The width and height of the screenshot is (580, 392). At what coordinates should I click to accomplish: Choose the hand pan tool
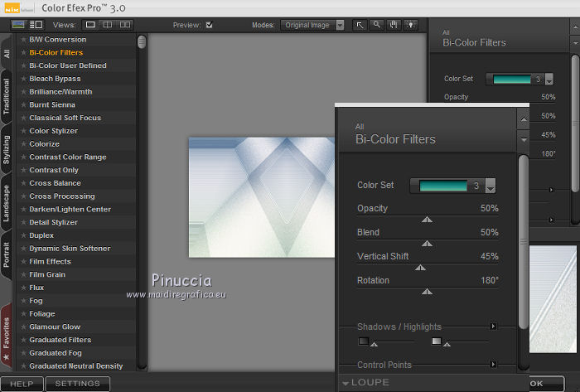pos(393,25)
